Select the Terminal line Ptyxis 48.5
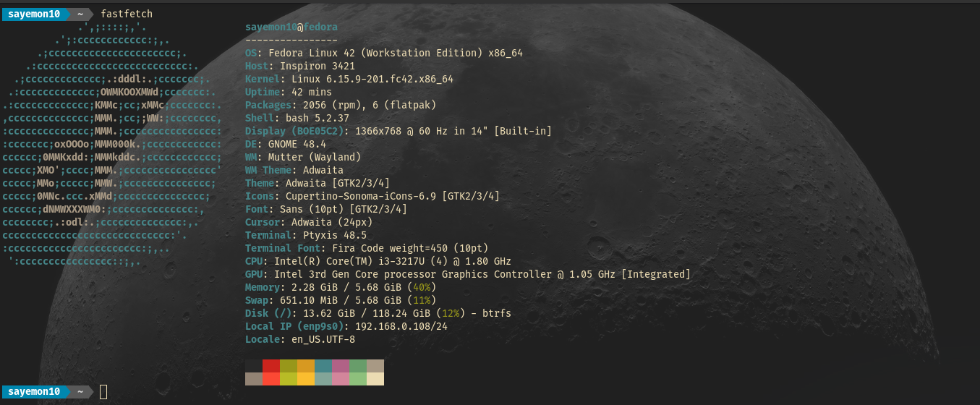Image resolution: width=980 pixels, height=405 pixels. (x=306, y=235)
